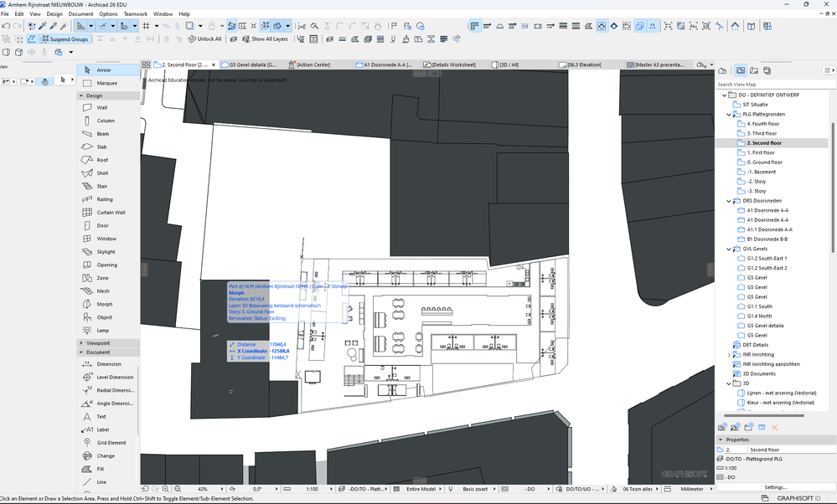Screen dimensions: 837x504
Task: Select the Wall tool
Action: pos(101,108)
